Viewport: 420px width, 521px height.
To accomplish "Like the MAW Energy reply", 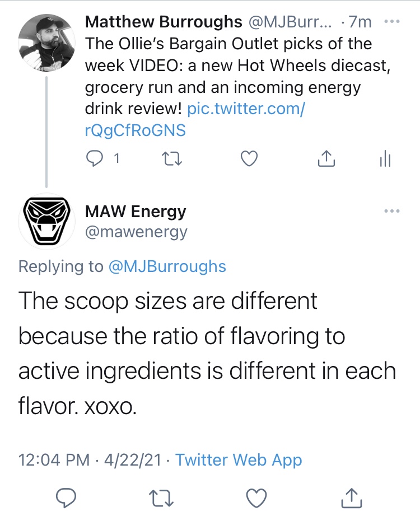I will pyautogui.click(x=256, y=496).
